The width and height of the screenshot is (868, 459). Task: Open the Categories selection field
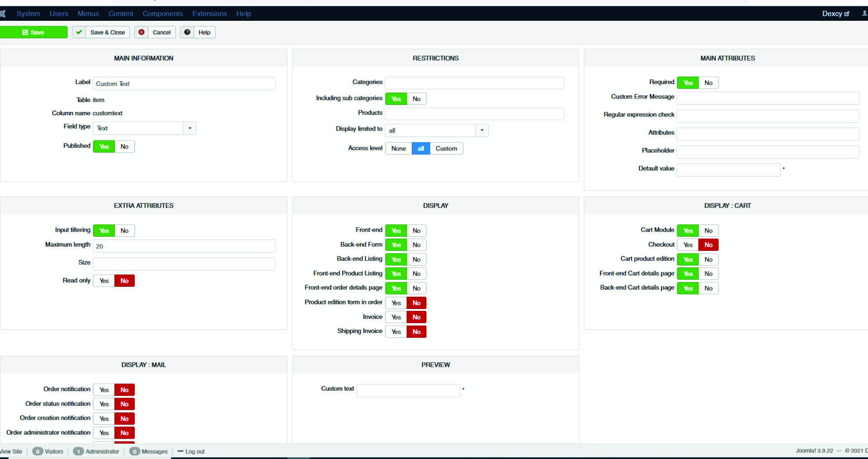(475, 83)
